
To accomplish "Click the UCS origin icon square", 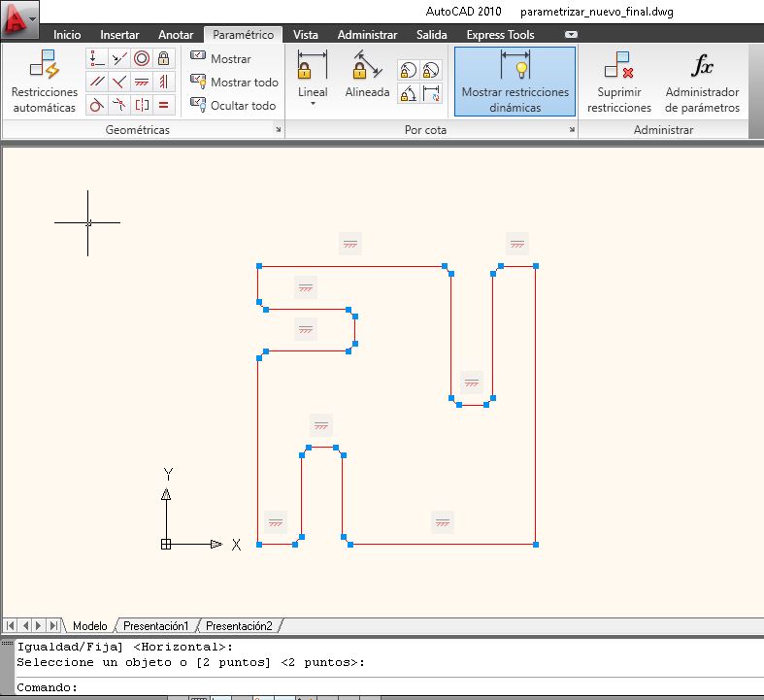I will 166,544.
